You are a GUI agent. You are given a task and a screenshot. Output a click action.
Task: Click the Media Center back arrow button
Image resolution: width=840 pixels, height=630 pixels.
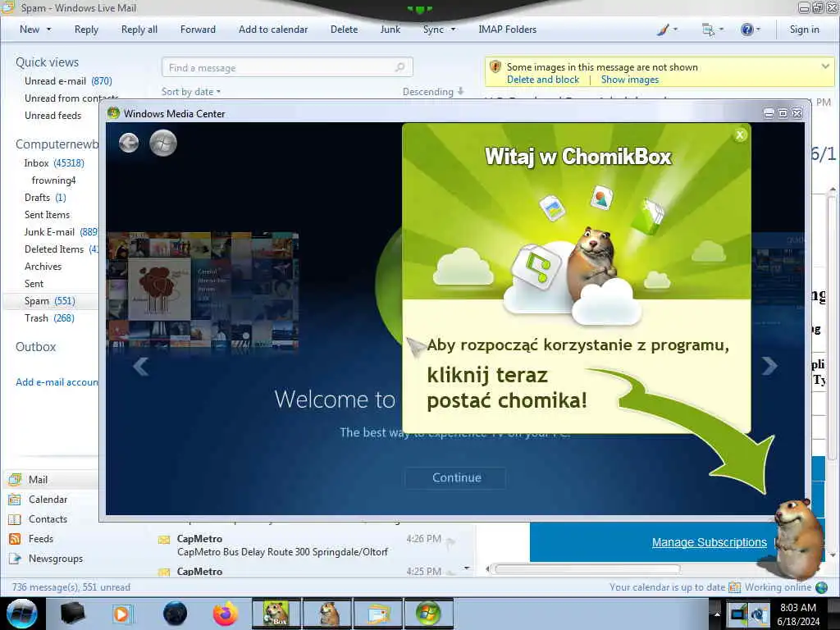(x=129, y=143)
